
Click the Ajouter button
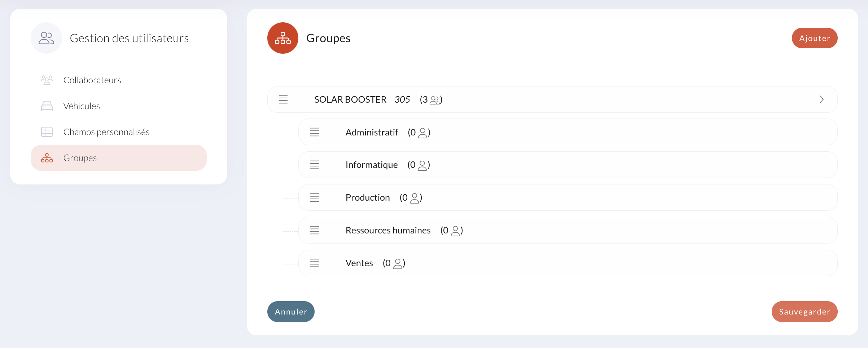coord(815,38)
